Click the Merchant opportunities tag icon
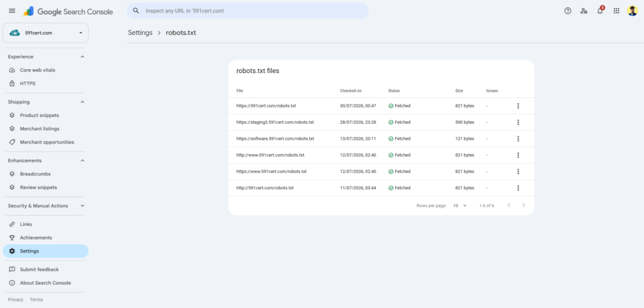This screenshot has height=308, width=644. [x=13, y=142]
